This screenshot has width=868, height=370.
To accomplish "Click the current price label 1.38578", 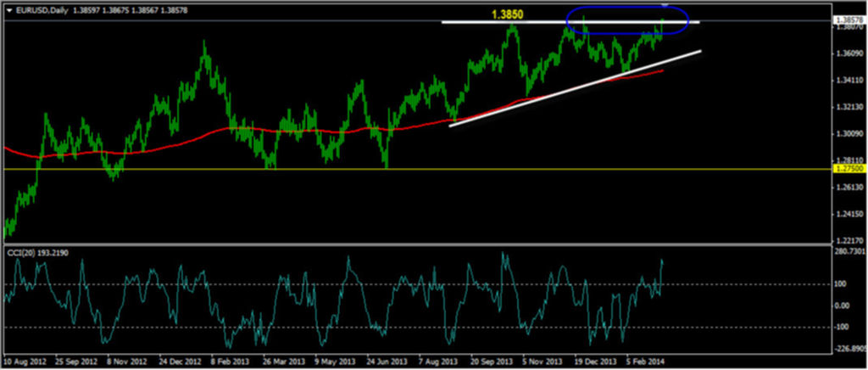I will tap(849, 20).
